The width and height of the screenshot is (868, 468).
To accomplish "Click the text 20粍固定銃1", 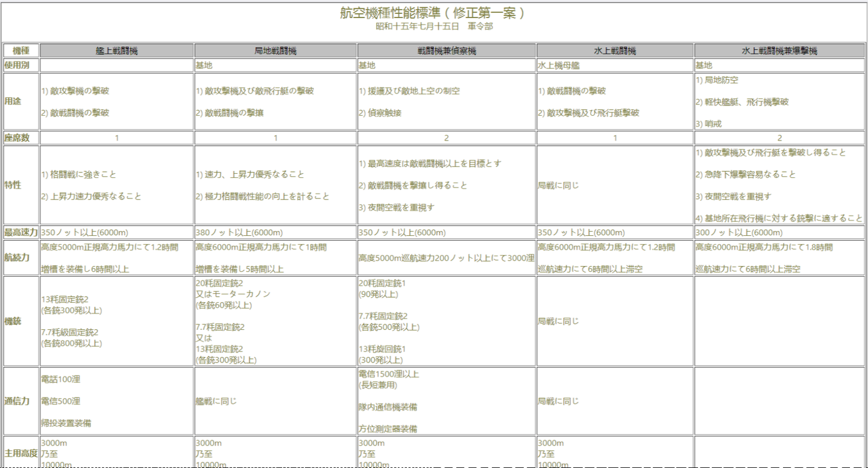I will (382, 283).
